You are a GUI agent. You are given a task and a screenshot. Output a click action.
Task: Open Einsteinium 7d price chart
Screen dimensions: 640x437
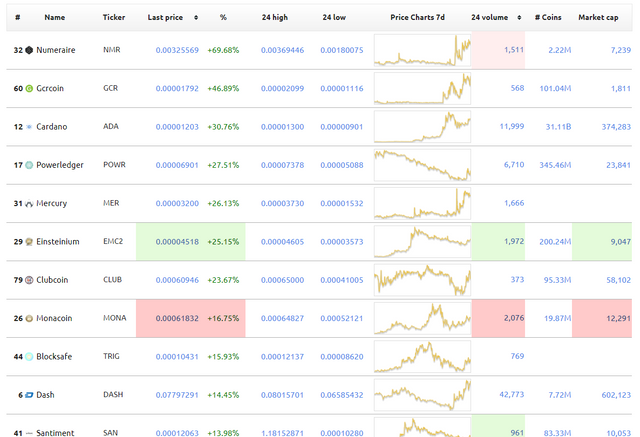[x=422, y=242]
